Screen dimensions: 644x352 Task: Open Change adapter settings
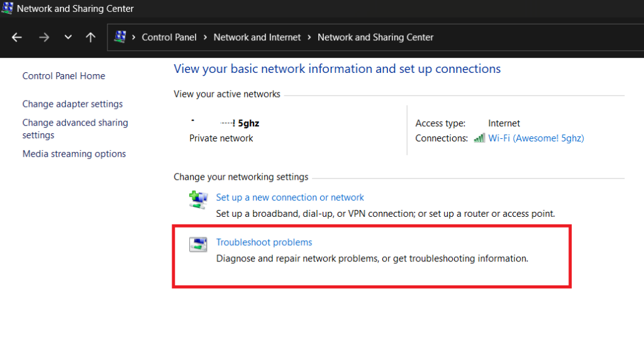point(72,104)
